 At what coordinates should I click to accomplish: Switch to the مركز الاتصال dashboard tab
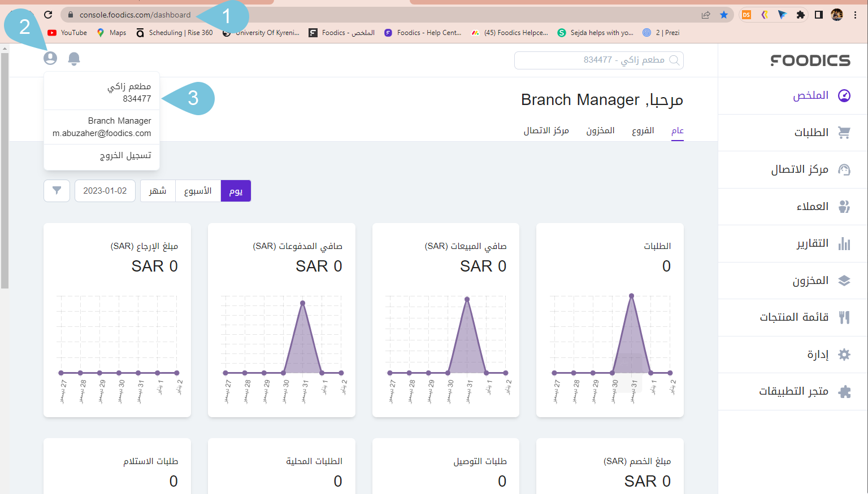coord(546,130)
